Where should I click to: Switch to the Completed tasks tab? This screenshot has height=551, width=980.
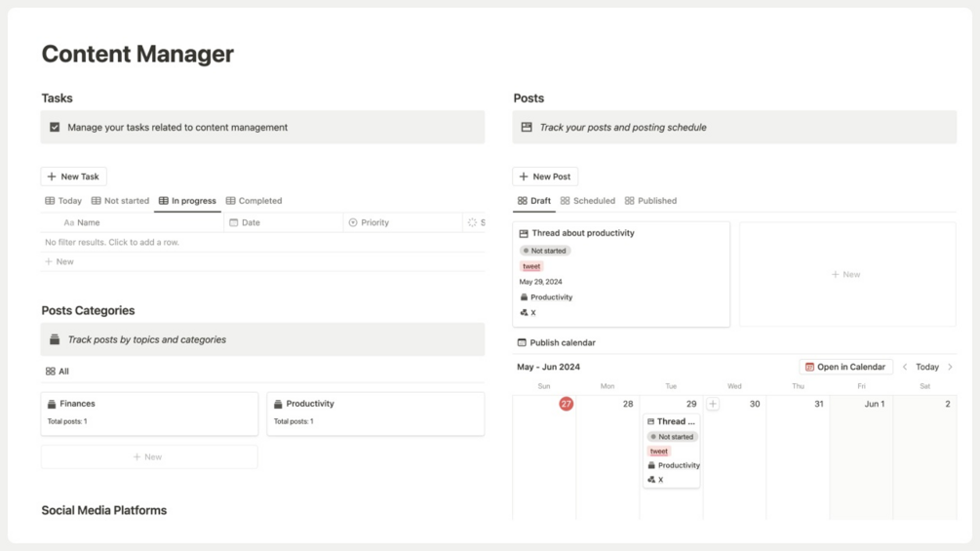254,201
